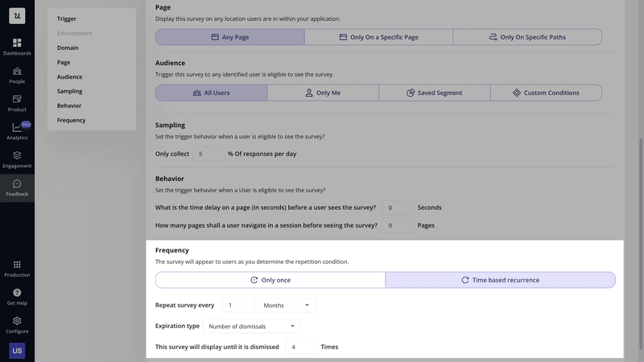
Task: Select Only On a Specific Page
Action: tap(378, 37)
